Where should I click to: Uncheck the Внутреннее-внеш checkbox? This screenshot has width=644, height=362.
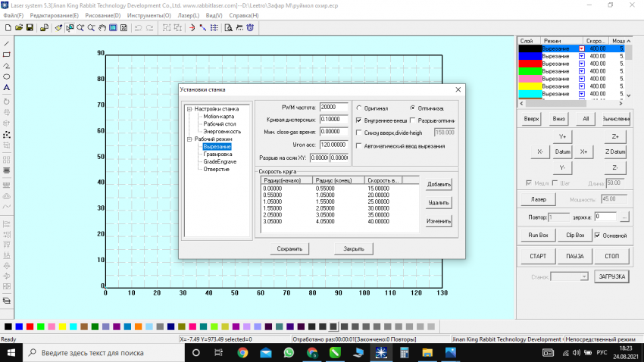tap(358, 120)
